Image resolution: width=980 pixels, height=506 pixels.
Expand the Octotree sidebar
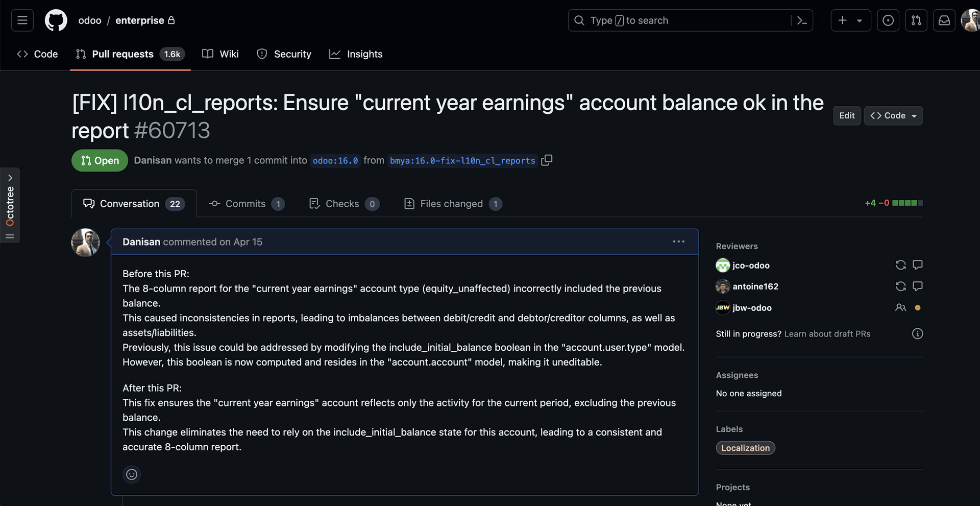click(x=10, y=178)
